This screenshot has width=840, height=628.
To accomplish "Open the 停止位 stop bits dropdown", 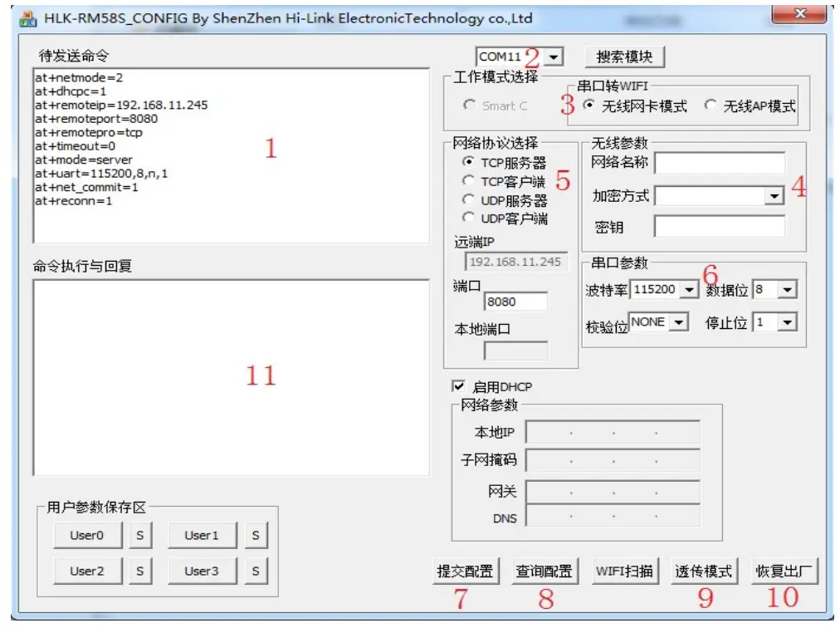I will click(788, 322).
